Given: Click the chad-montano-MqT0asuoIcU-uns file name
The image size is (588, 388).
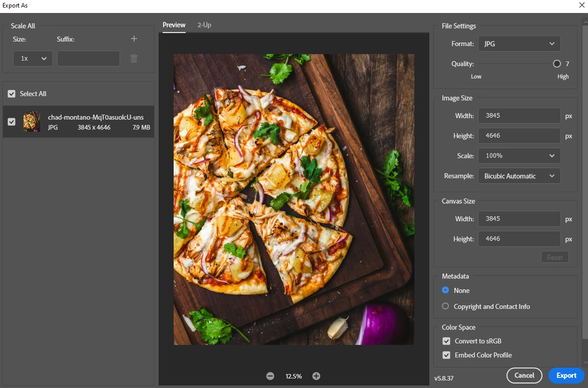Looking at the screenshot, I should point(96,117).
